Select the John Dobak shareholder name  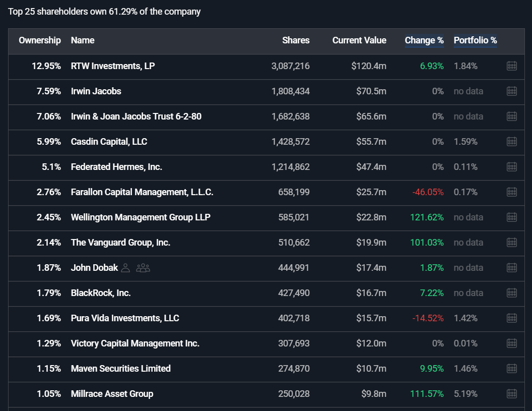[x=94, y=268]
